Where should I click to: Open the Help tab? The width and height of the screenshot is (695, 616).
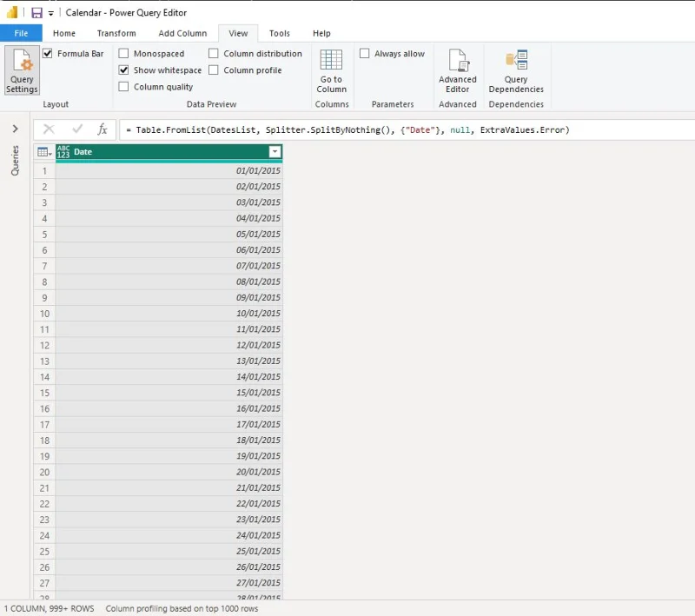pyautogui.click(x=321, y=33)
